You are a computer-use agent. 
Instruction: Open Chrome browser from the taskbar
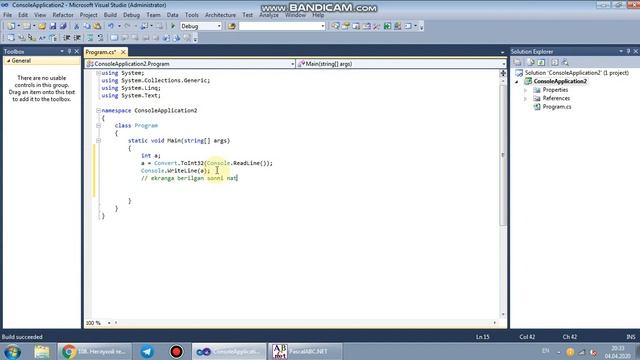click(x=94, y=351)
